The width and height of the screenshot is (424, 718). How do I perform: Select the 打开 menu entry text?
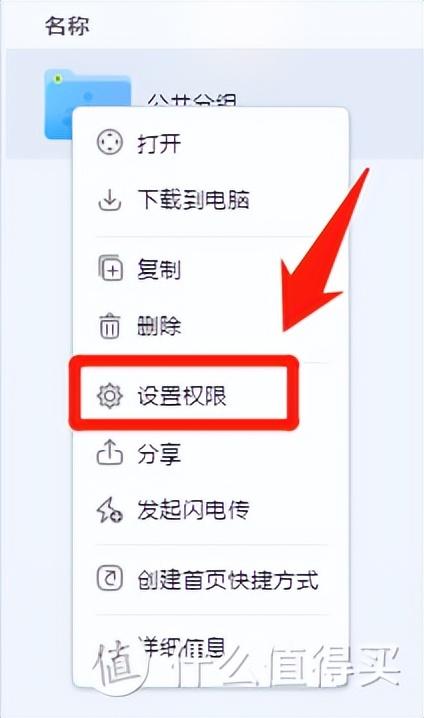coord(159,143)
